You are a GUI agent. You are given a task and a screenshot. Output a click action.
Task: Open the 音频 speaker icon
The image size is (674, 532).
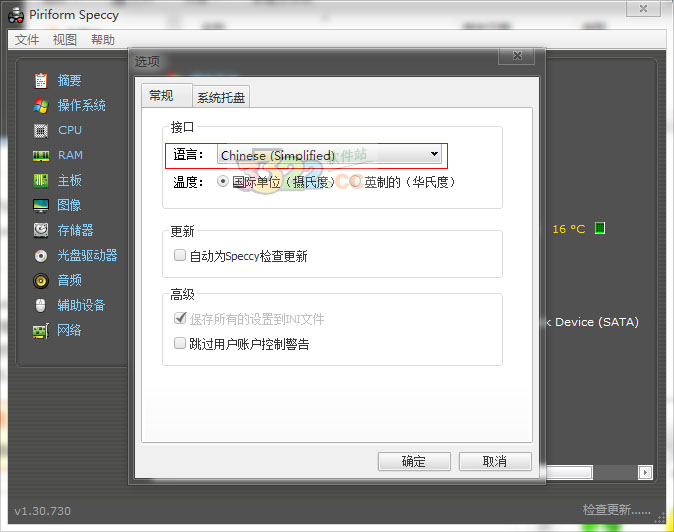tap(41, 281)
